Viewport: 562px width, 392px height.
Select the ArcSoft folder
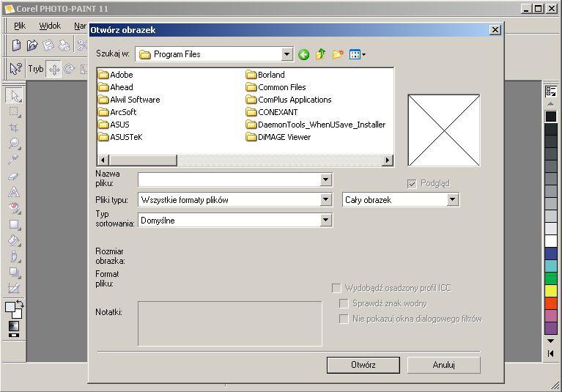[x=117, y=112]
